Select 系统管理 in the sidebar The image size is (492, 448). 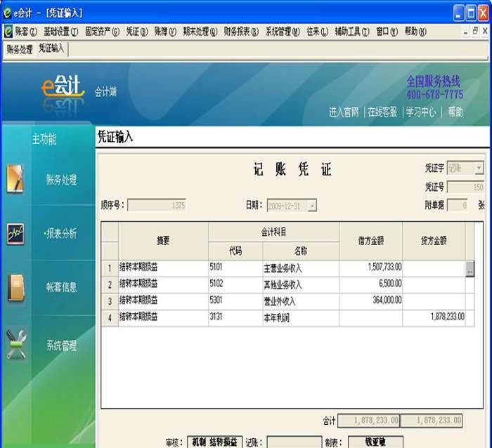[62, 345]
